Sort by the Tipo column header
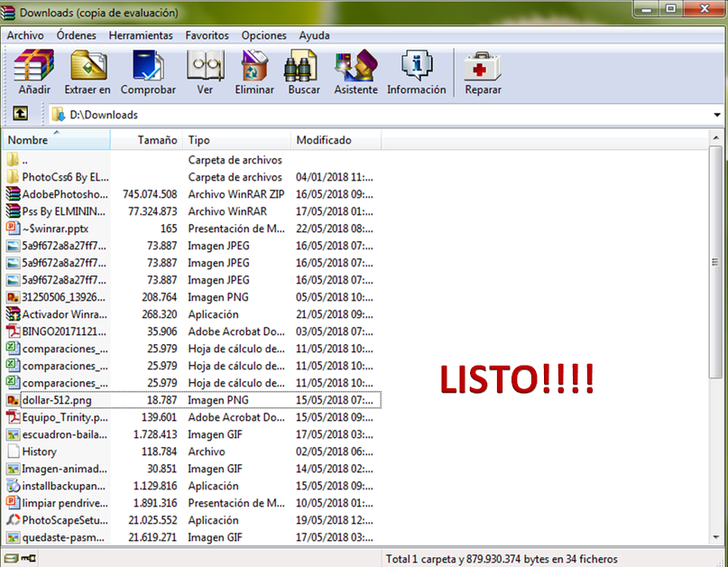This screenshot has height=567, width=728. [236, 140]
